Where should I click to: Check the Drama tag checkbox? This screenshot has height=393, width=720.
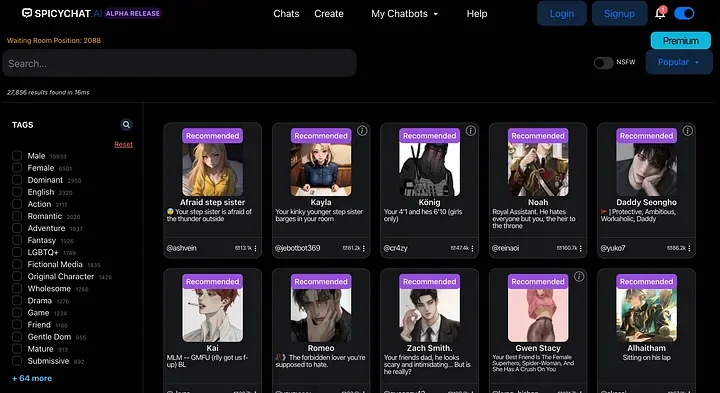point(17,300)
